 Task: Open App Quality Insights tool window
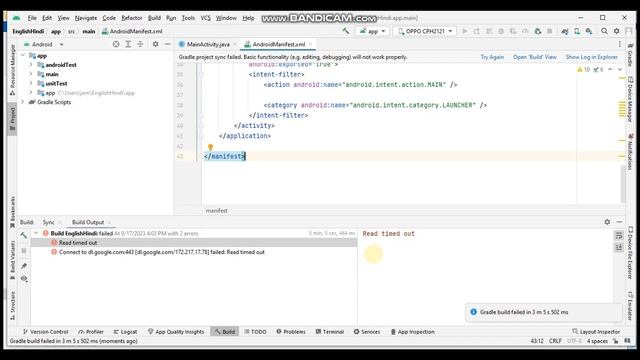click(176, 332)
